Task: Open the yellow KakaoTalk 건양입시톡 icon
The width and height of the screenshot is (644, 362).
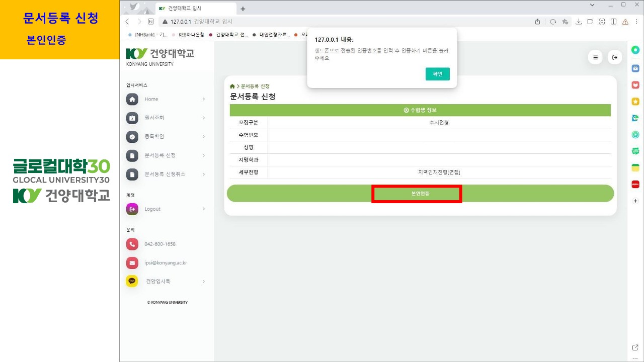Action: 132,281
